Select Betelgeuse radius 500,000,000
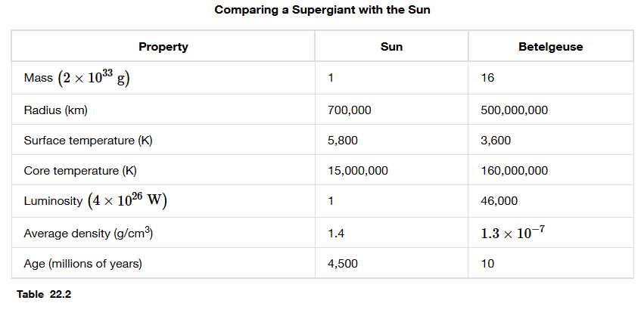Image resolution: width=644 pixels, height=322 pixels. (x=514, y=110)
